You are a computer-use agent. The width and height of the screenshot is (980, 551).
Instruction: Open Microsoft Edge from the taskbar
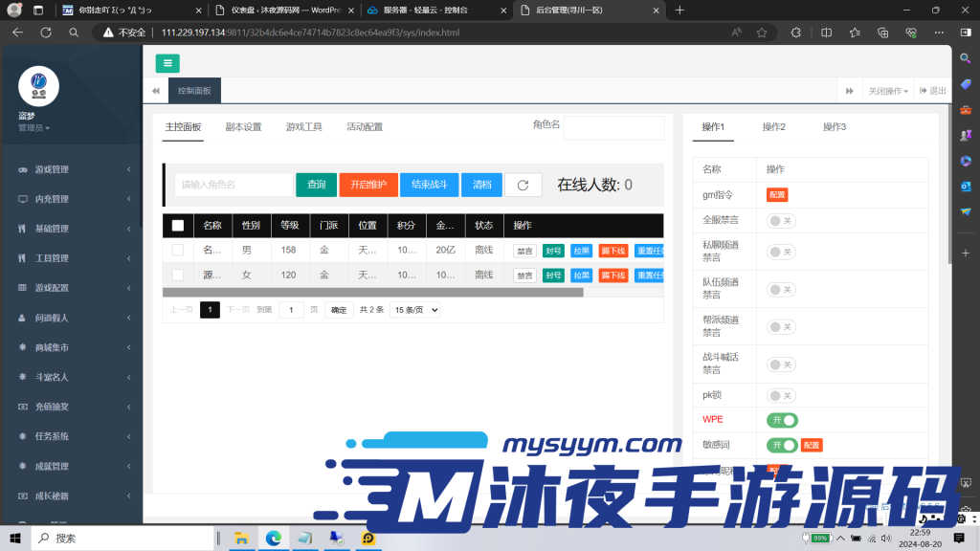click(x=274, y=539)
